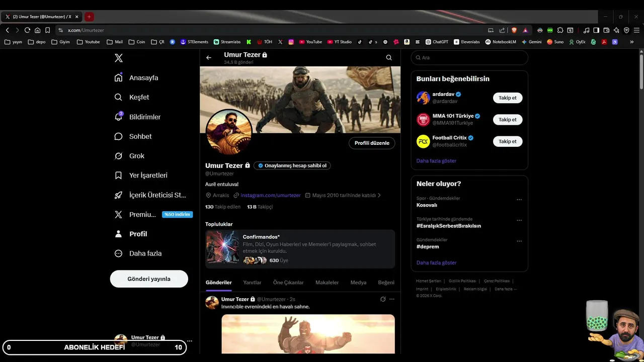Go back with the profile back arrow
The image size is (644, 362).
[209, 58]
